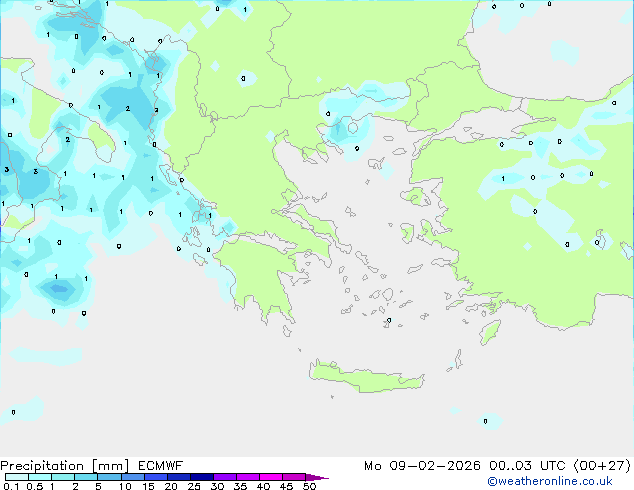Click the 'Mo 09-02-2026' date text

coord(423,466)
